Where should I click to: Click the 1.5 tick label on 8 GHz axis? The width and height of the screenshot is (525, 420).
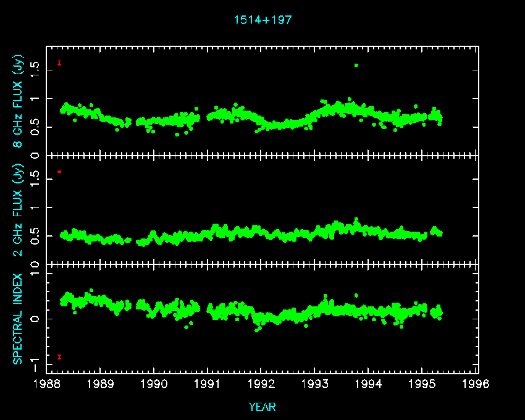[36, 70]
